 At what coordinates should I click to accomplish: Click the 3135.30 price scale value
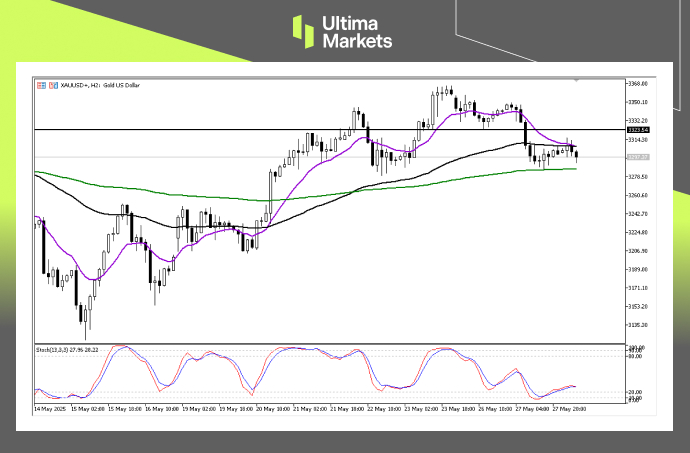coord(638,325)
